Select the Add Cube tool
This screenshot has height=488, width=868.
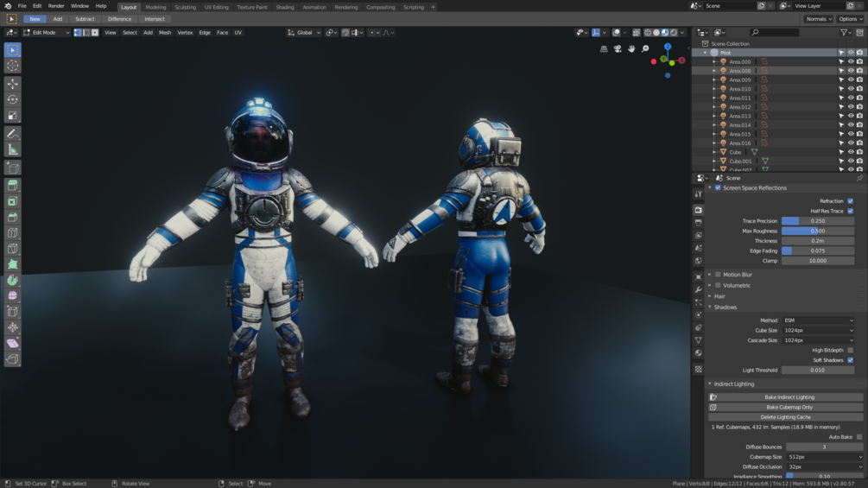(x=12, y=167)
